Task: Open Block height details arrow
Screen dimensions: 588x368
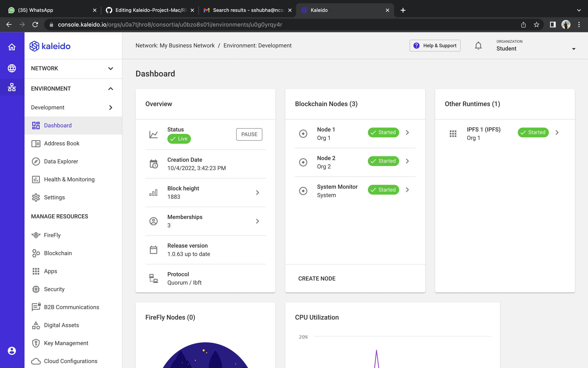Action: (x=257, y=193)
